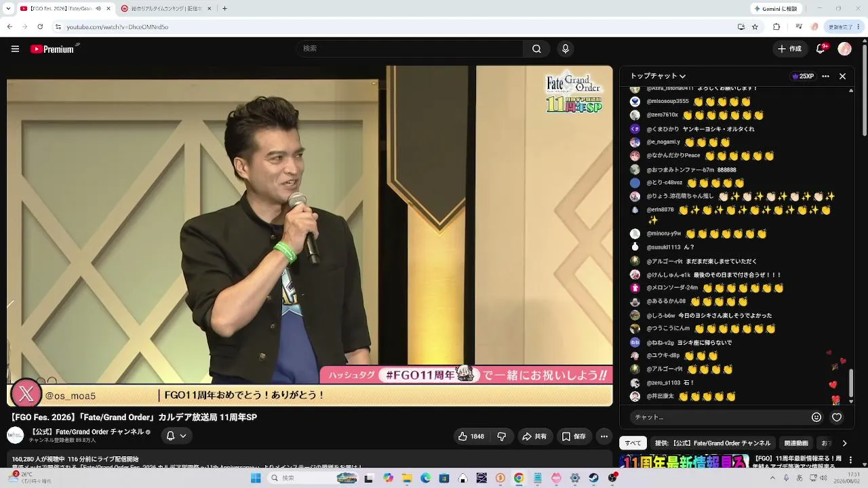Mute the FGO Fes tab audio
The image size is (868, 488).
98,9
